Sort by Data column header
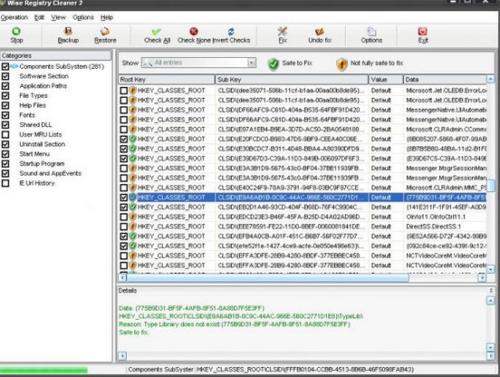500x377 pixels. (445, 79)
